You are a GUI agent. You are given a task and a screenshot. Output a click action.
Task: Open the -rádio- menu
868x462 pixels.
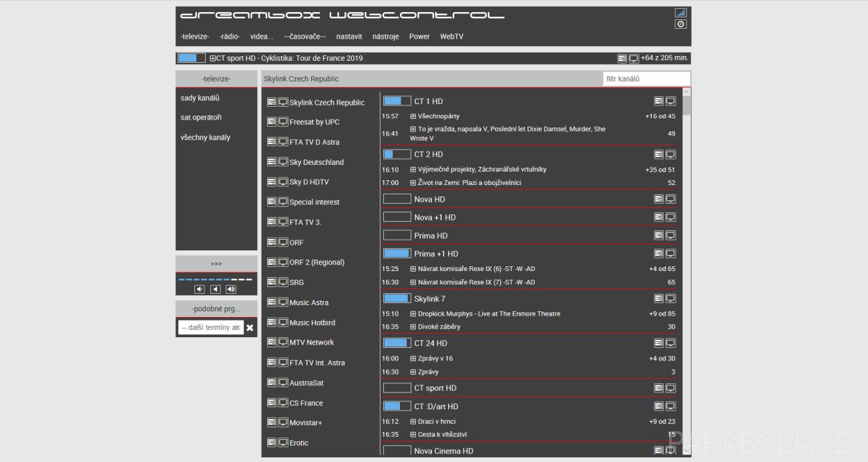pos(230,37)
